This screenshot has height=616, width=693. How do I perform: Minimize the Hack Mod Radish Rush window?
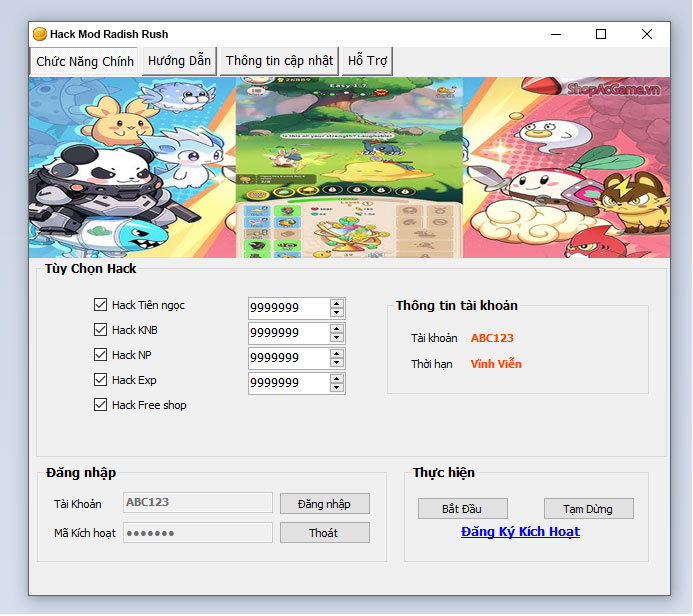(555, 34)
